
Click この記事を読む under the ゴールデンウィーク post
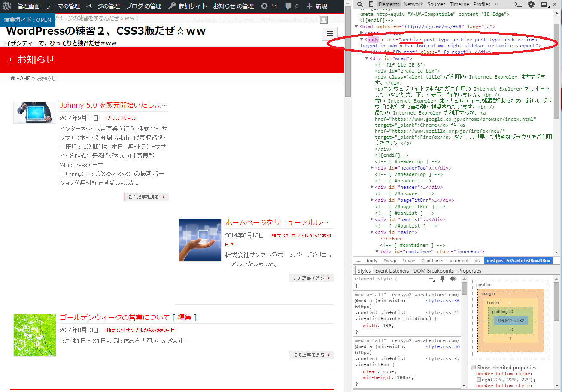click(x=311, y=355)
